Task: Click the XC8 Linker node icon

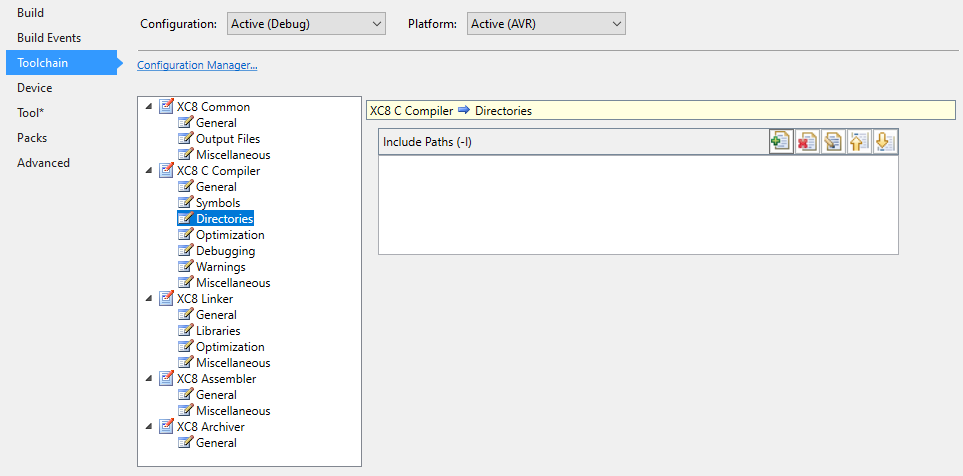Action: point(166,299)
